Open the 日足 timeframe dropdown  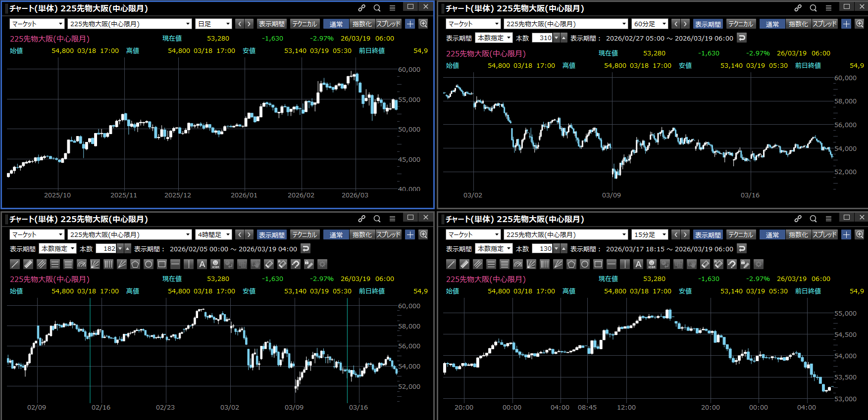click(214, 24)
